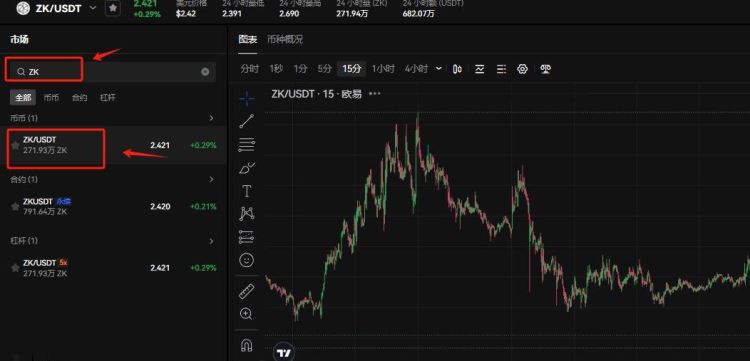The width and height of the screenshot is (750, 361).
Task: Select the crosshair cursor tool
Action: [x=247, y=98]
